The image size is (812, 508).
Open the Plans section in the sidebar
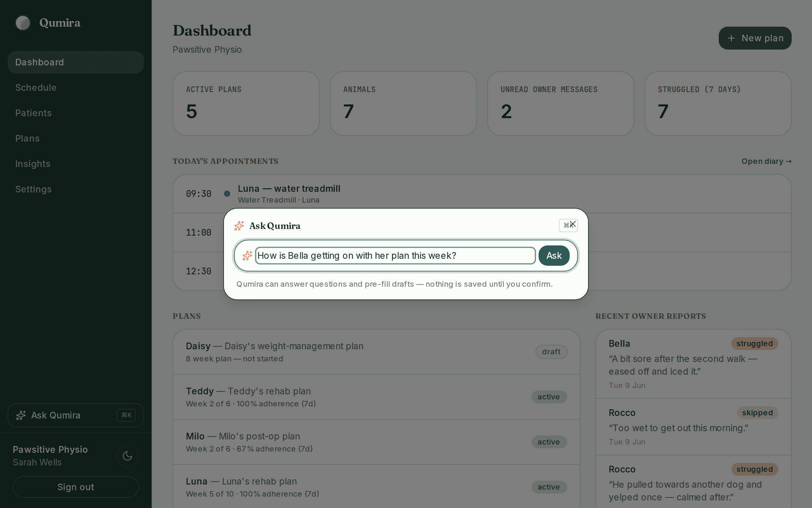pos(76,138)
